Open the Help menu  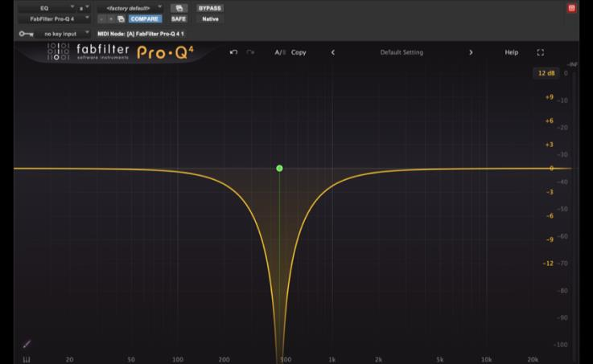pyautogui.click(x=511, y=52)
